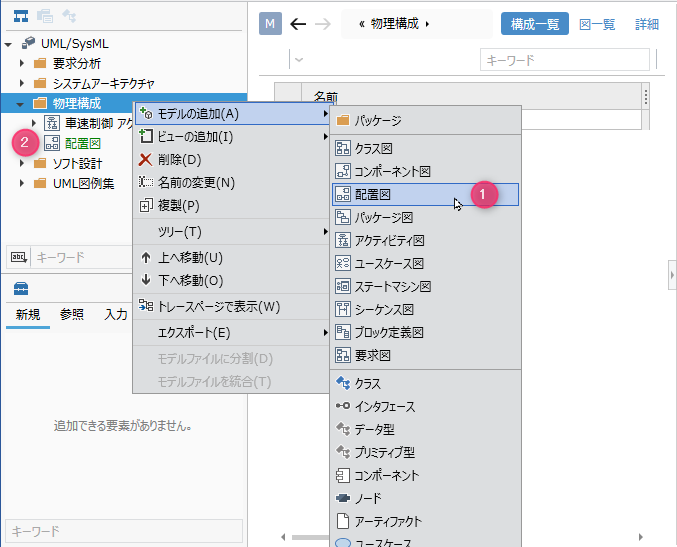This screenshot has height=547, width=677.
Task: Open the 新規 tab
Action: tap(28, 314)
